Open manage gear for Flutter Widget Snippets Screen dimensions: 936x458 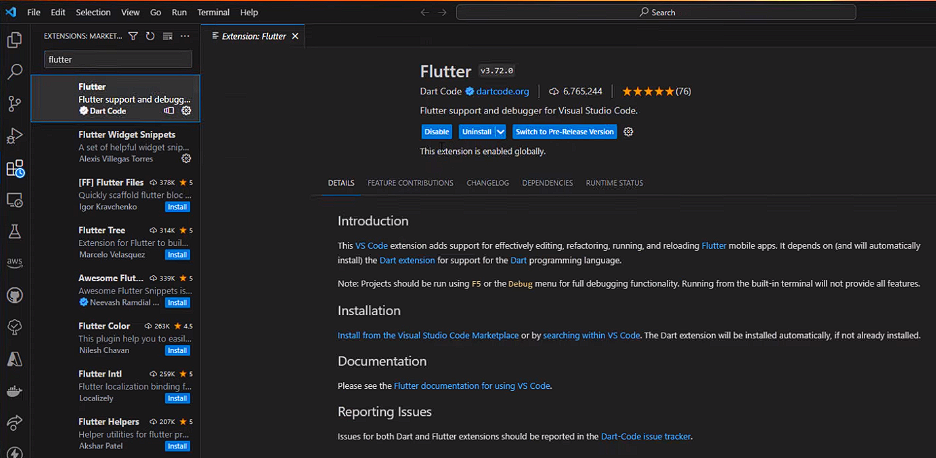[x=186, y=158]
